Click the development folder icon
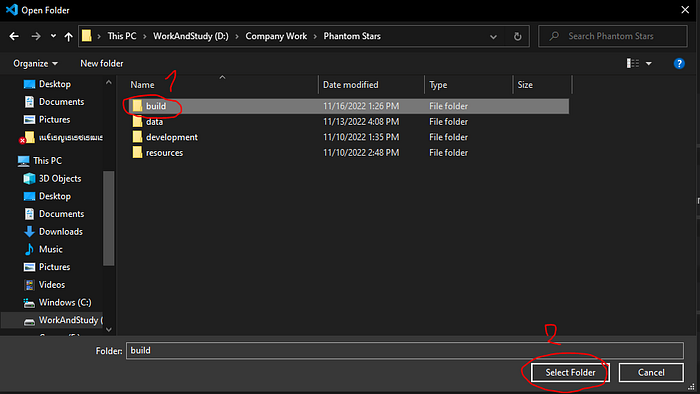Image resolution: width=700 pixels, height=394 pixels. click(x=138, y=137)
